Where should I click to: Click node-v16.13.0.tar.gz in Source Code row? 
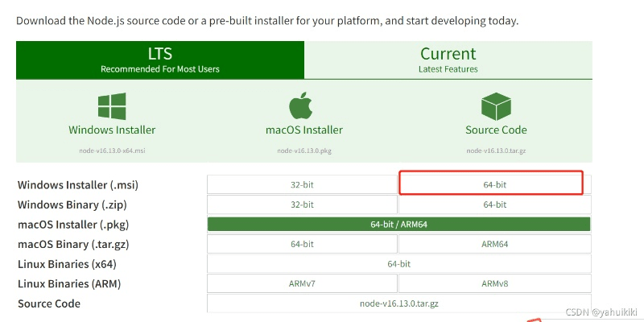click(398, 303)
